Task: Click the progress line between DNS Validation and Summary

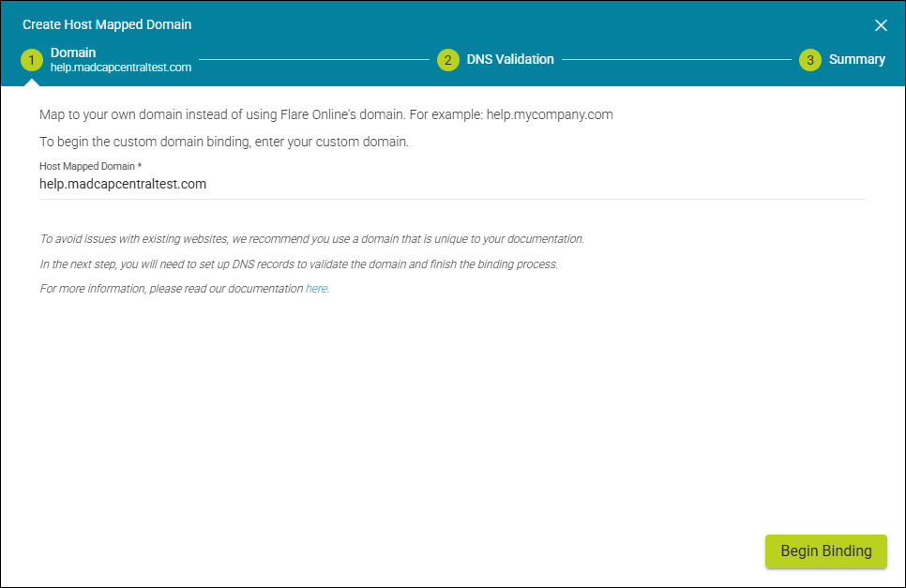Action: click(x=675, y=60)
